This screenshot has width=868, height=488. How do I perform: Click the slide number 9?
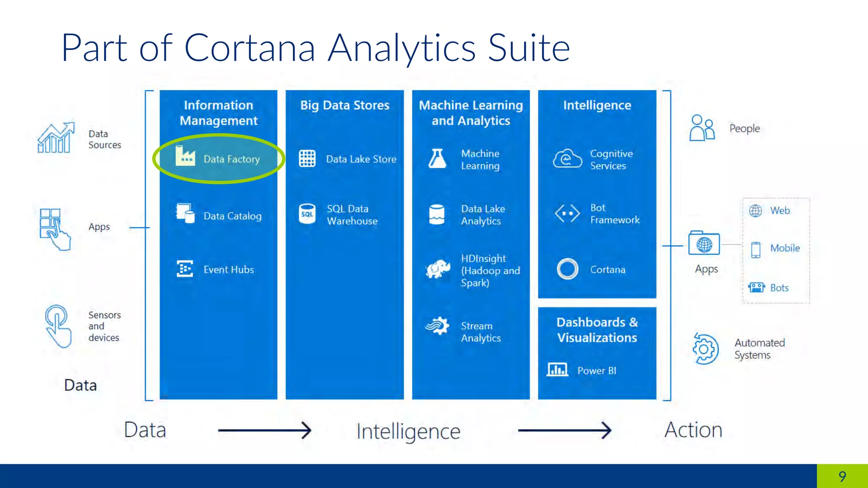pos(842,477)
